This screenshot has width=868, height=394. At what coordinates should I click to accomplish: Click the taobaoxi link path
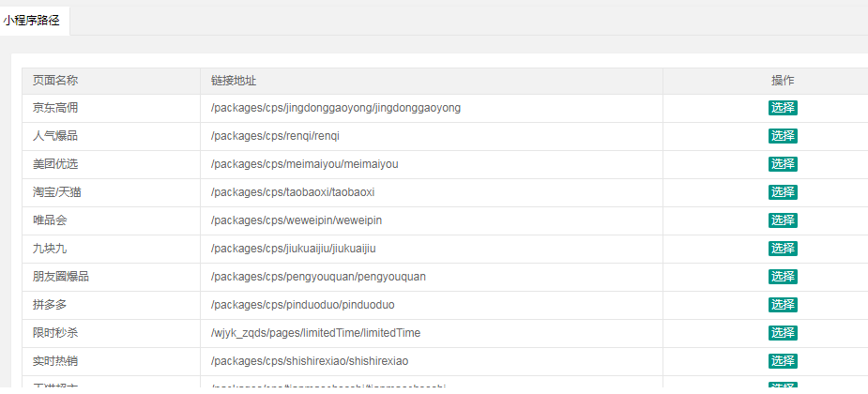(293, 192)
